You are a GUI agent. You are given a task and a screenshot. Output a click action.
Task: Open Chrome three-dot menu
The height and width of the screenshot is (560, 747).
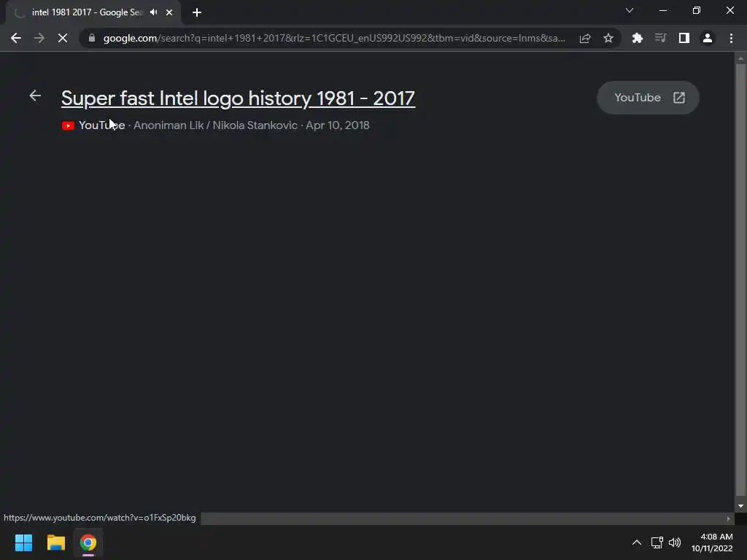pyautogui.click(x=731, y=38)
